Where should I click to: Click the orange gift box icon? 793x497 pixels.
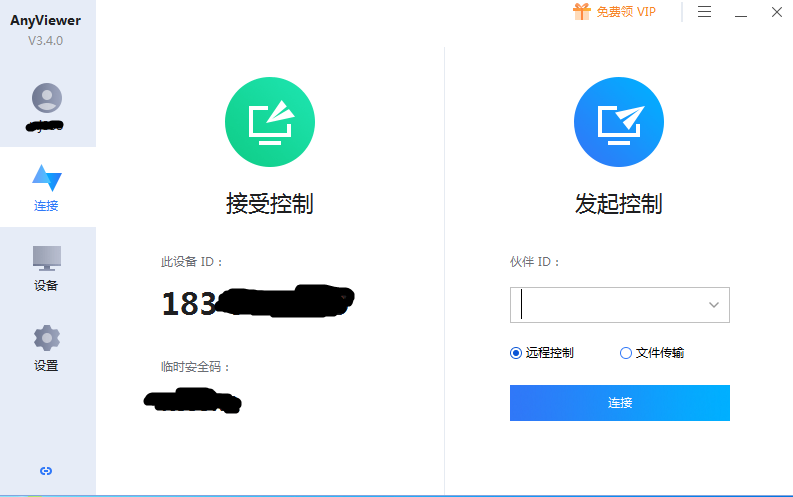pyautogui.click(x=582, y=11)
